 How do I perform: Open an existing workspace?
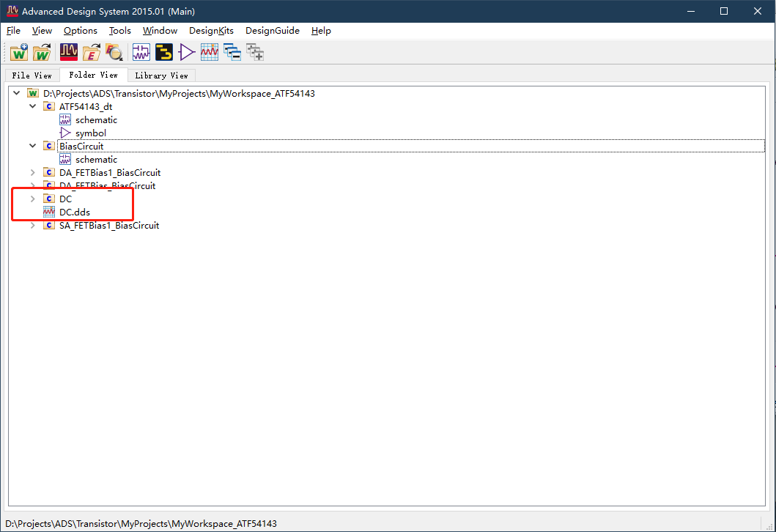(x=42, y=52)
